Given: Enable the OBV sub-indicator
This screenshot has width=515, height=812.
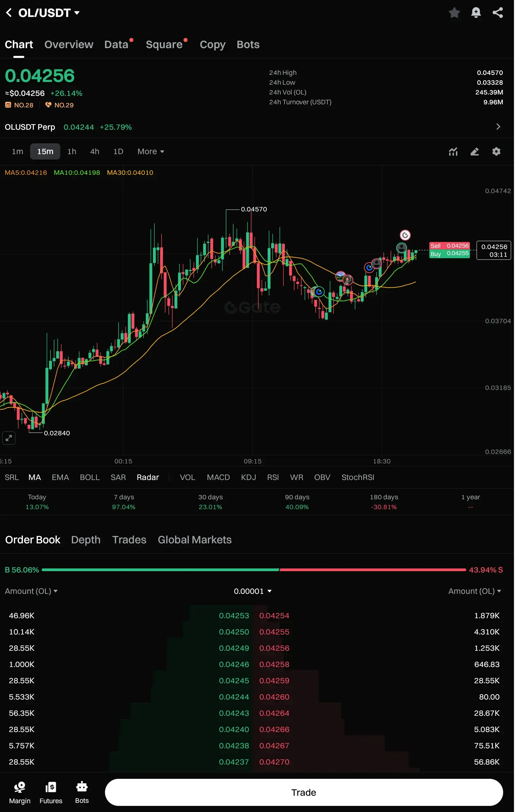Looking at the screenshot, I should 322,477.
